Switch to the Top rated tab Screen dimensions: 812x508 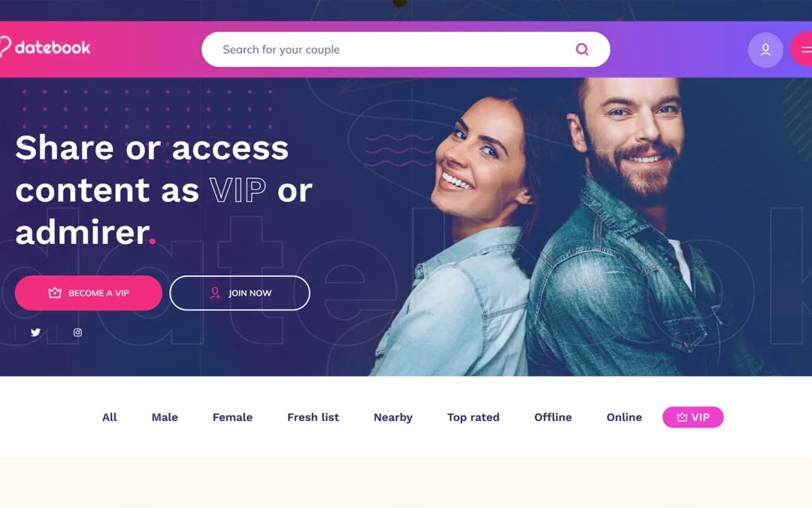tap(474, 417)
